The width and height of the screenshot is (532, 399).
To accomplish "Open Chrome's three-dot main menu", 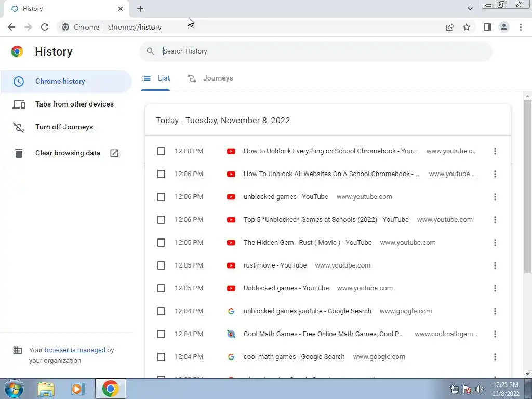I will click(x=521, y=27).
